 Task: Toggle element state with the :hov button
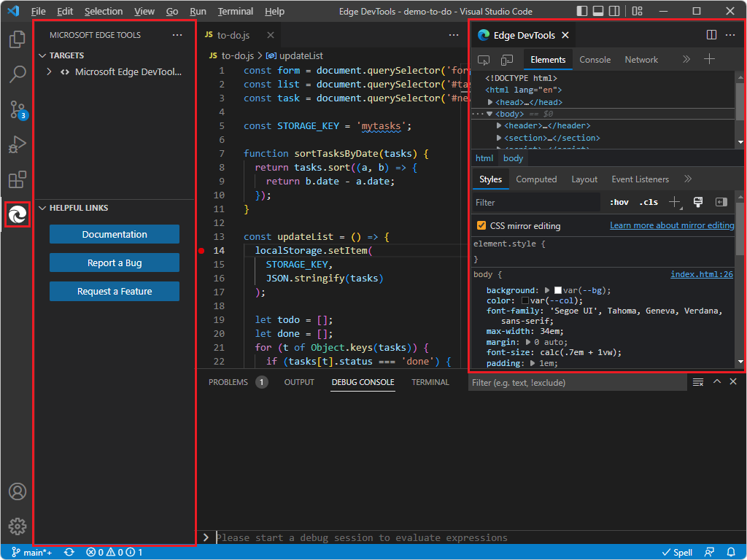(617, 202)
